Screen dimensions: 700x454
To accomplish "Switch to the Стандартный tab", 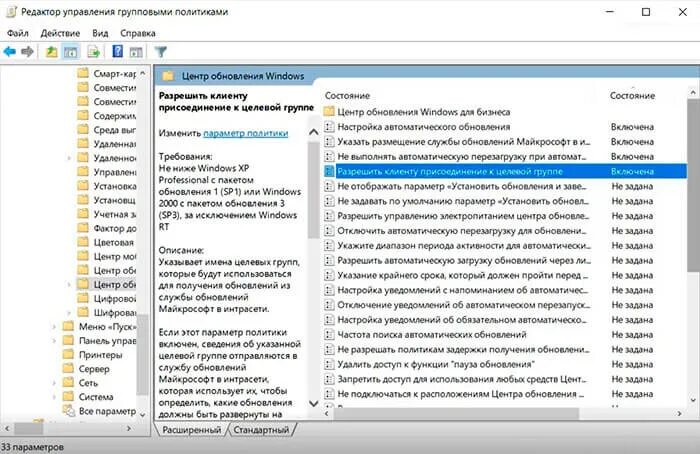I will coord(261,430).
